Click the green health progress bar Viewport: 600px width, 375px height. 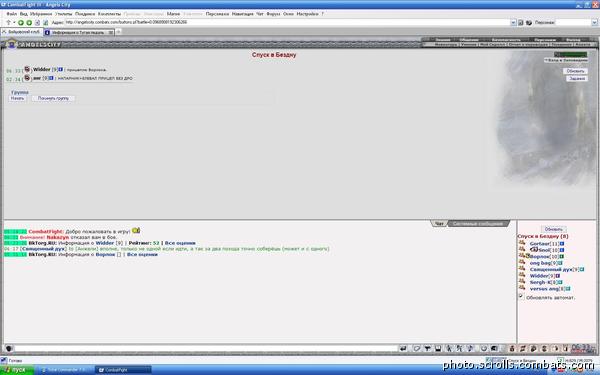[x=571, y=54]
